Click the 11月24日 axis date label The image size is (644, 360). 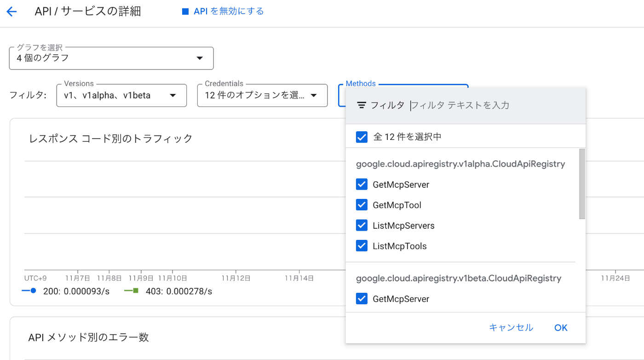tap(615, 278)
